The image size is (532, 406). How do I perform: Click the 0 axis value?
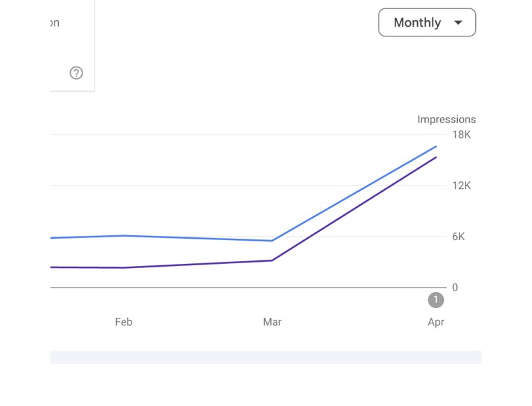point(455,288)
